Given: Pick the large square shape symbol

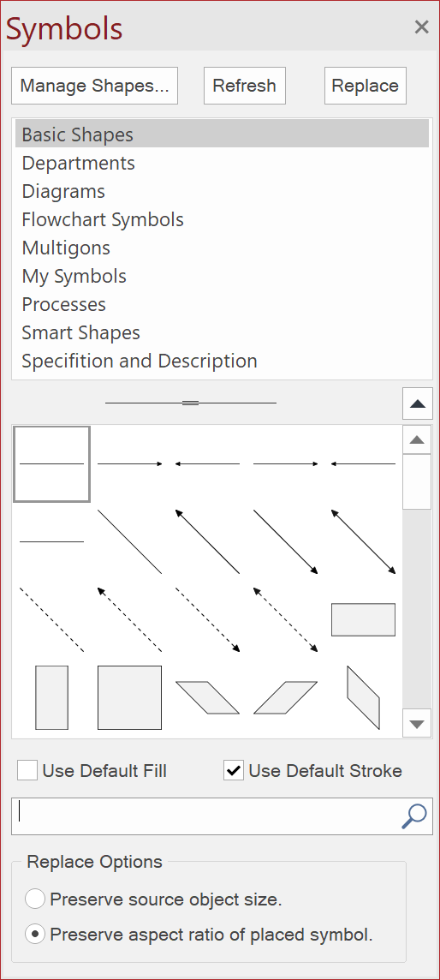Looking at the screenshot, I should click(x=130, y=697).
